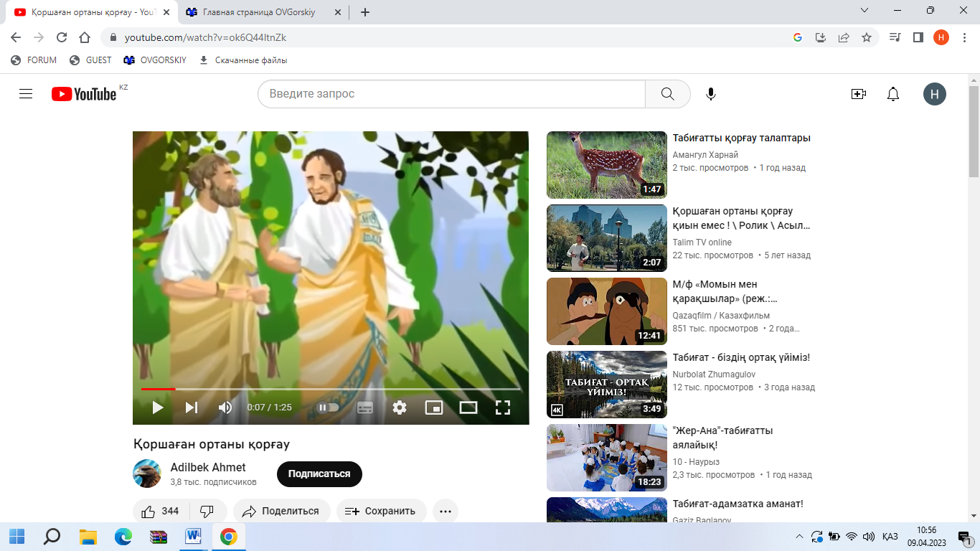980x551 pixels.
Task: Open Windows taskbar search
Action: pos(52,537)
